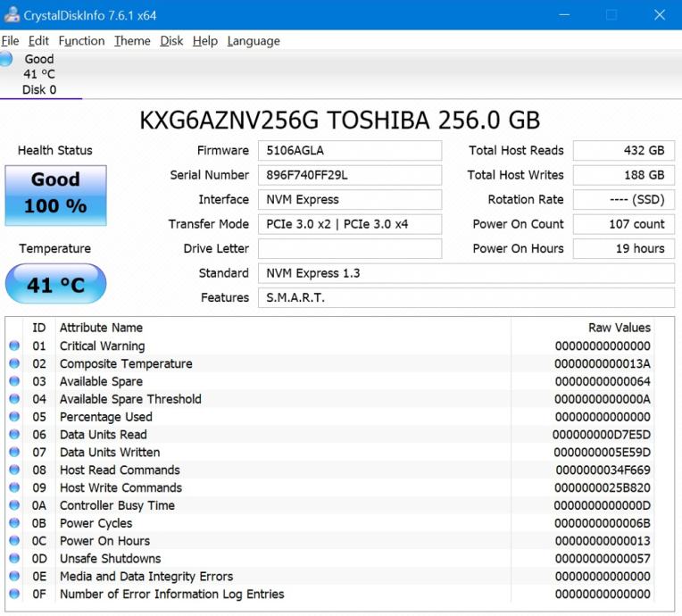Click status icon beside Unsafe Shutdowns row
The width and height of the screenshot is (682, 616).
14,559
